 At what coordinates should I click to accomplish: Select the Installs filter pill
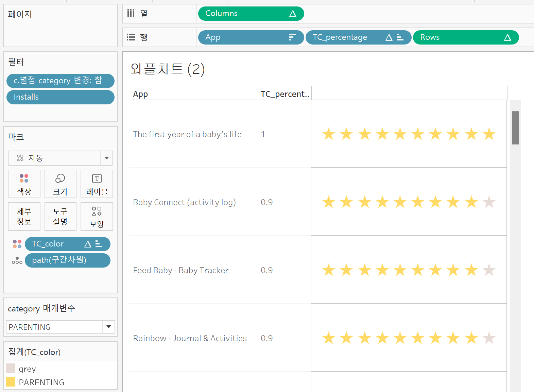pyautogui.click(x=61, y=97)
